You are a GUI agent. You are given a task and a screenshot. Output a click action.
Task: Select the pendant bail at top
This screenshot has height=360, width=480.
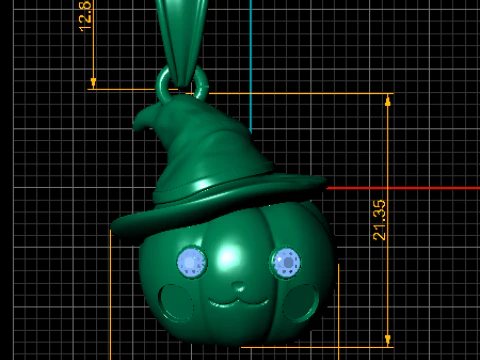click(x=182, y=43)
